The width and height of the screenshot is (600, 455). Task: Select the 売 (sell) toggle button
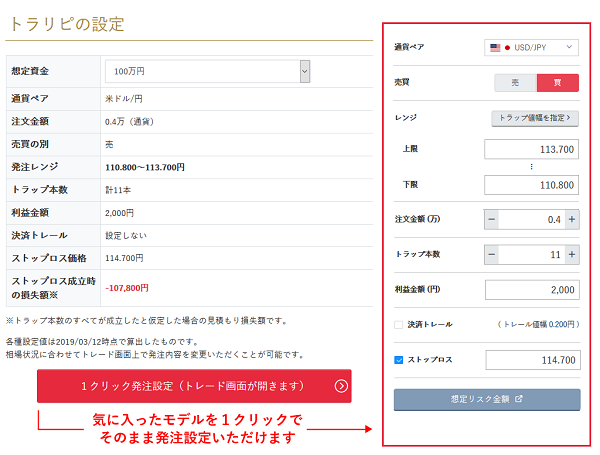(515, 83)
